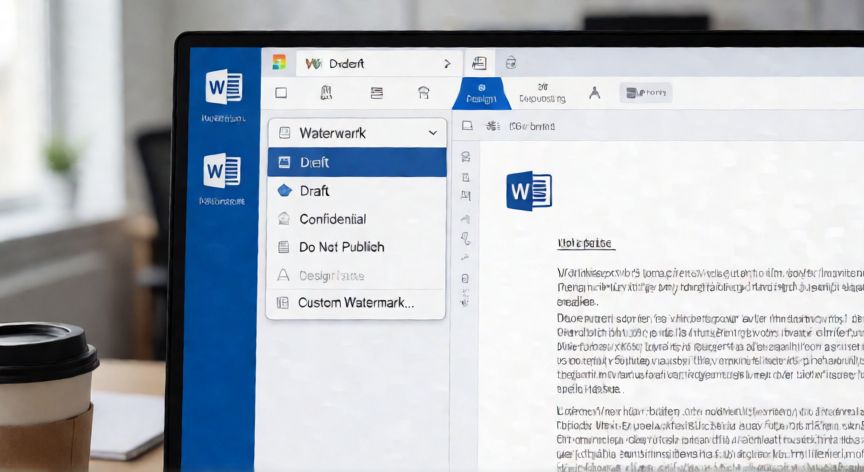Open the document layout icon tab next to the title field
Screen dimensions: 864x472
click(x=479, y=63)
